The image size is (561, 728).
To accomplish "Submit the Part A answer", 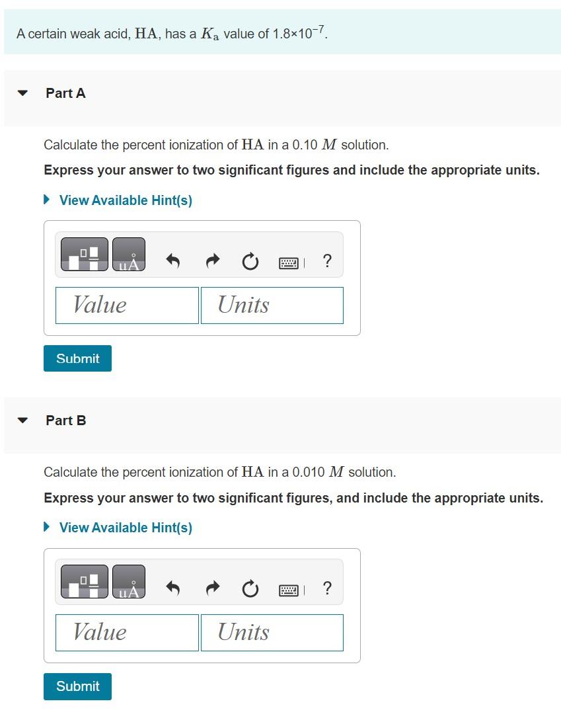I will tap(77, 358).
